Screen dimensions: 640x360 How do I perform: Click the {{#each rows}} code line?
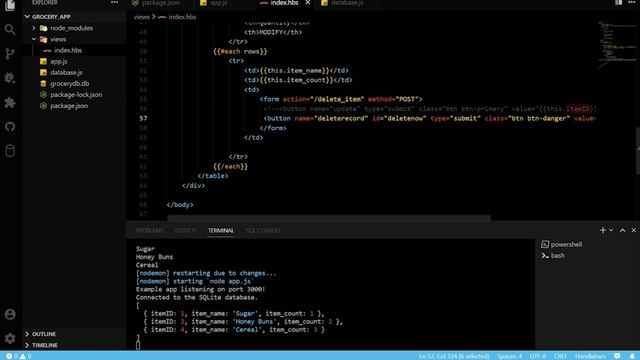point(240,51)
